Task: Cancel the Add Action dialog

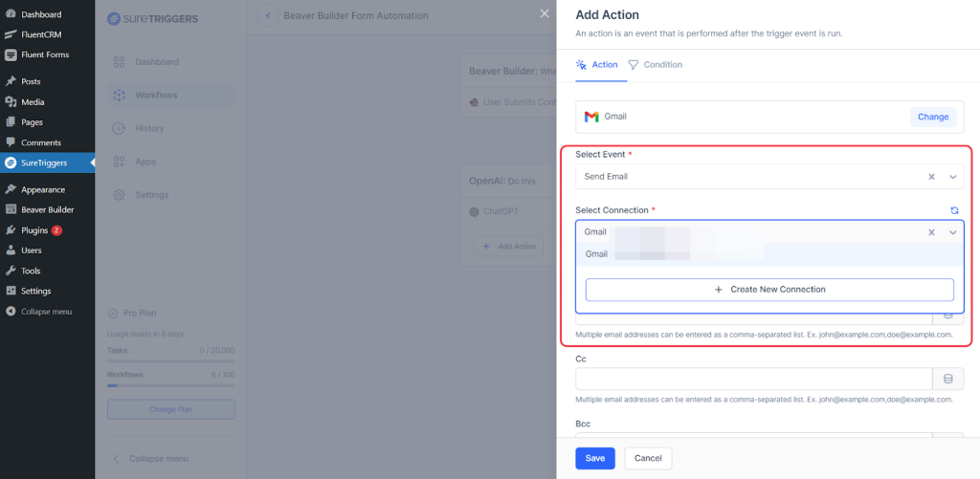Action: [x=648, y=458]
